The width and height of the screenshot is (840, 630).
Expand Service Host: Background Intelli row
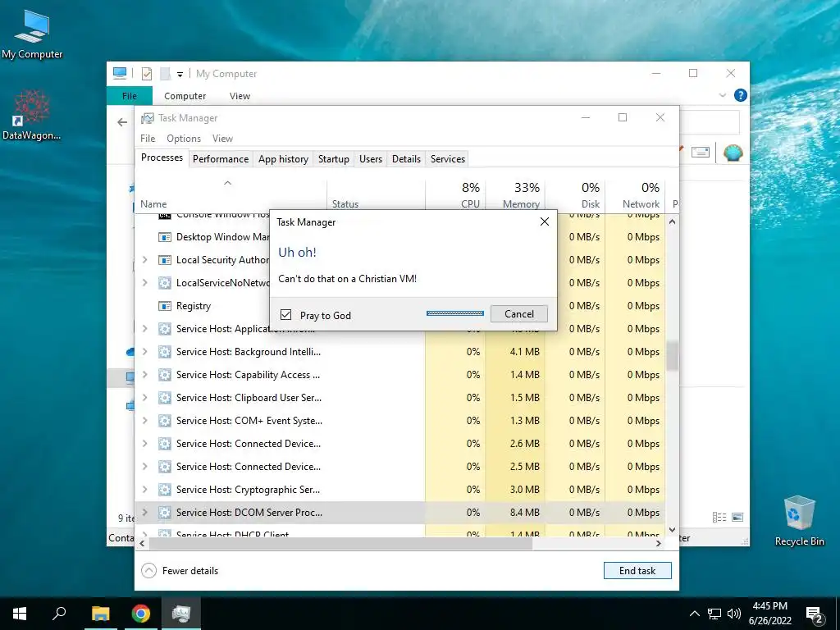(x=144, y=352)
